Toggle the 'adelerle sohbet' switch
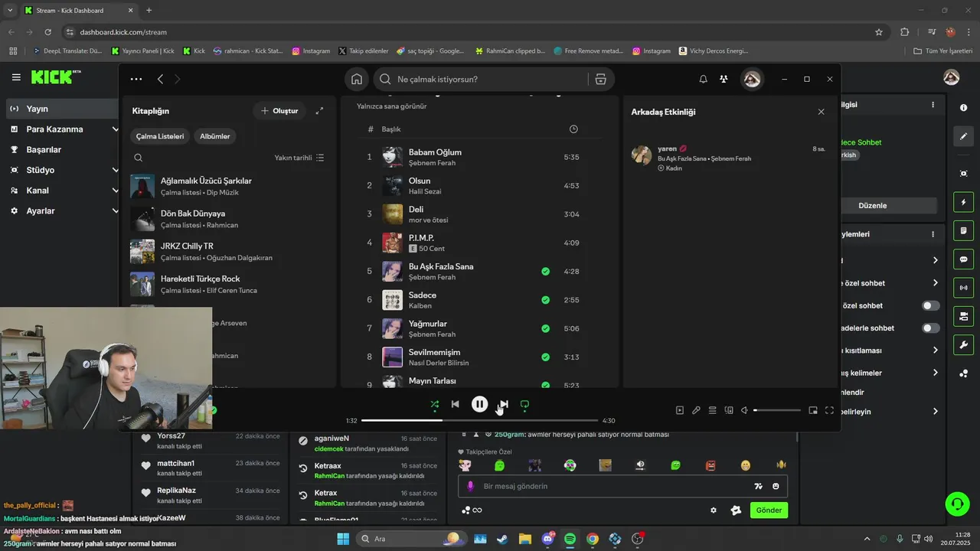Image resolution: width=980 pixels, height=551 pixels. click(x=930, y=328)
